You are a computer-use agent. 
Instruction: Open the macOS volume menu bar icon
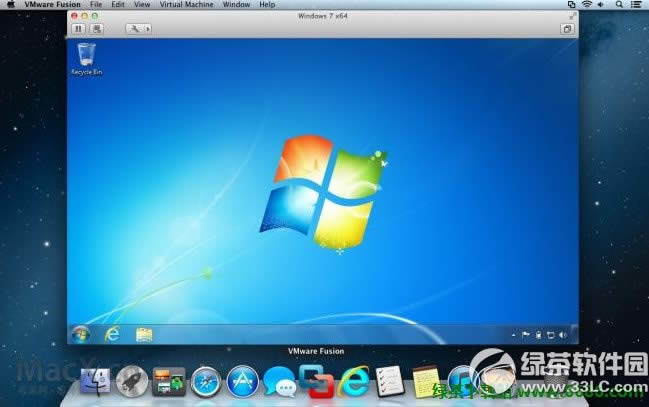click(x=601, y=5)
